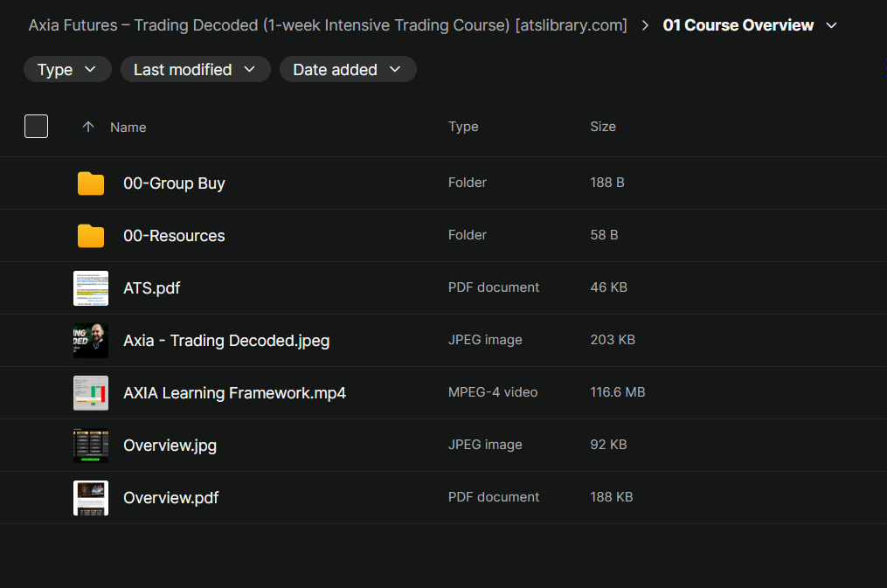Open the Overview.jpg thumbnail
The image size is (887, 588).
pos(91,446)
